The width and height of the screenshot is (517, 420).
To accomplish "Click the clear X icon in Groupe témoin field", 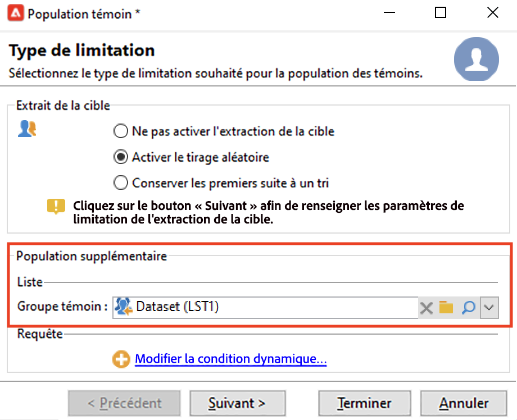I will coord(427,308).
